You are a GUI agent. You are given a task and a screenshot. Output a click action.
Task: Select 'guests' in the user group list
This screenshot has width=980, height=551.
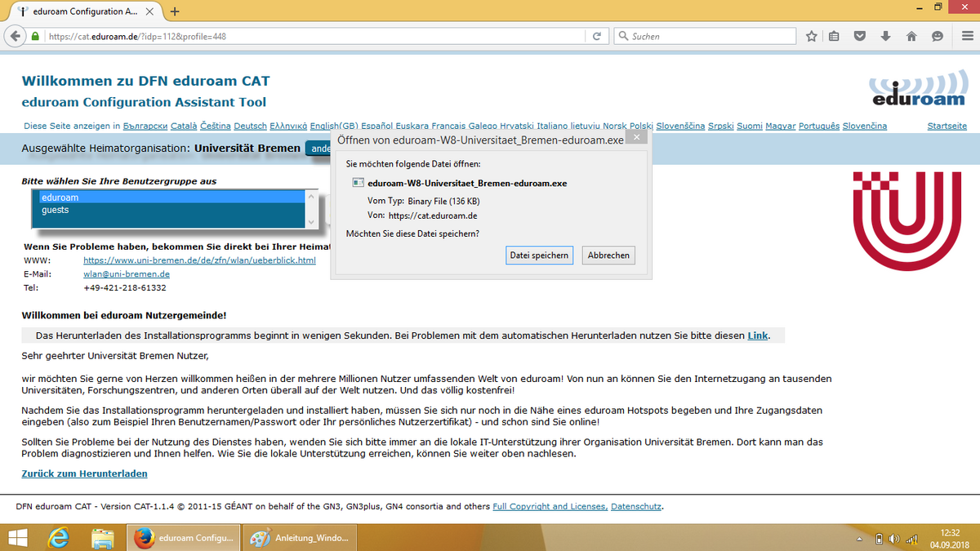tap(56, 211)
